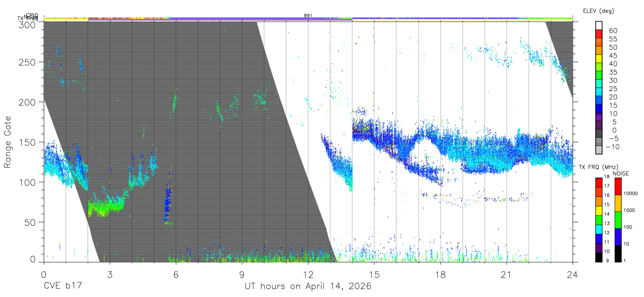Viewport: 644px width, 297px height.
Task: Click the '15' tick on the UT hours axis
Action: point(374,274)
